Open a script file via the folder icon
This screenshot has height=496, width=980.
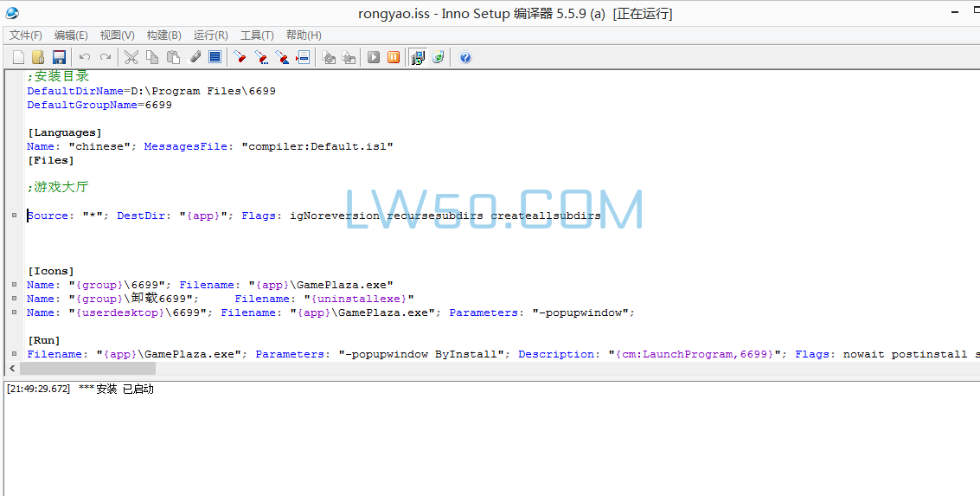pyautogui.click(x=38, y=57)
